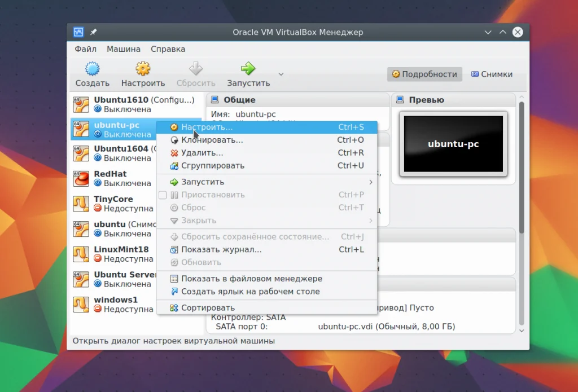The height and width of the screenshot is (392, 578).
Task: Click Сбросить сохранённое состояние... entry
Action: pyautogui.click(x=267, y=237)
